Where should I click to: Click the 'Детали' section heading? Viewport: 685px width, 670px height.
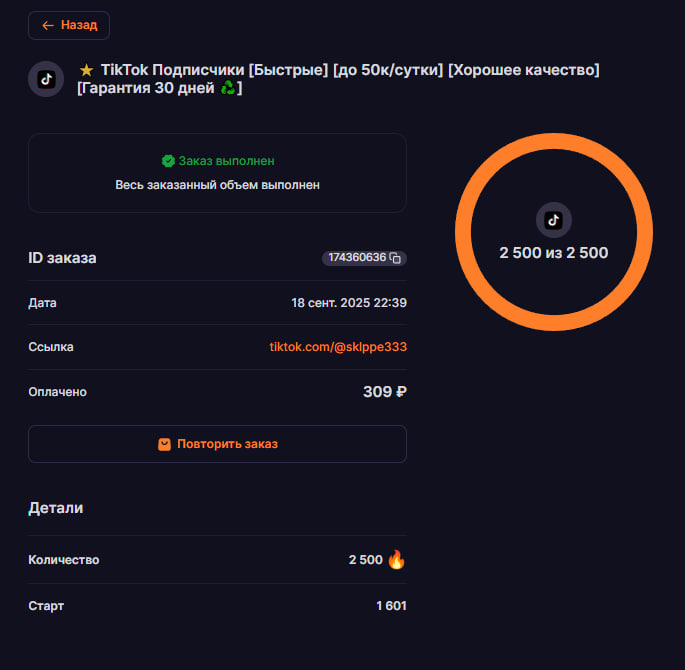point(56,508)
